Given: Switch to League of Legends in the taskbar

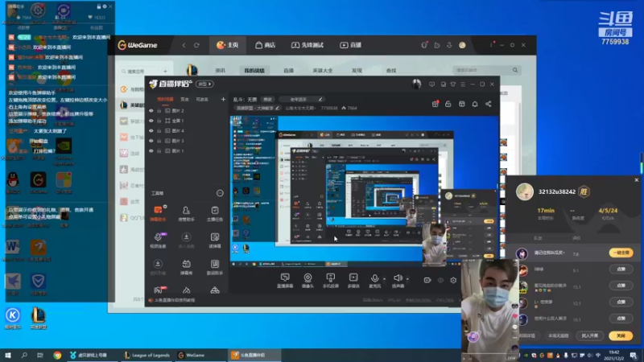Looking at the screenshot, I should [147, 355].
